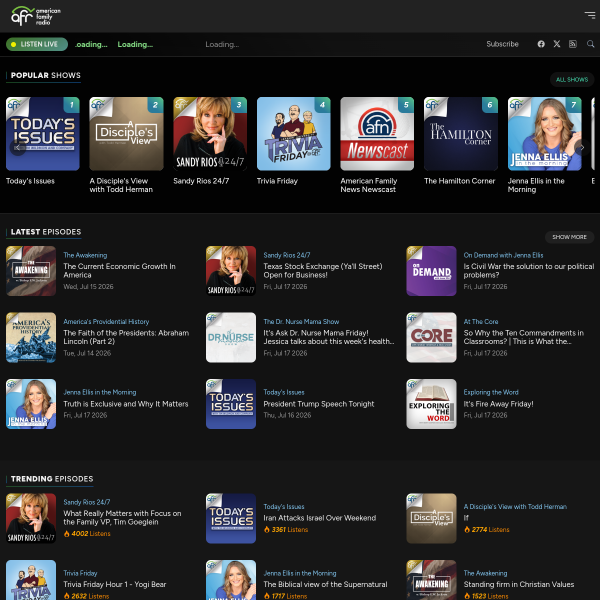Click 'American Family News Newscast' title
This screenshot has width=600, height=600.
[368, 185]
